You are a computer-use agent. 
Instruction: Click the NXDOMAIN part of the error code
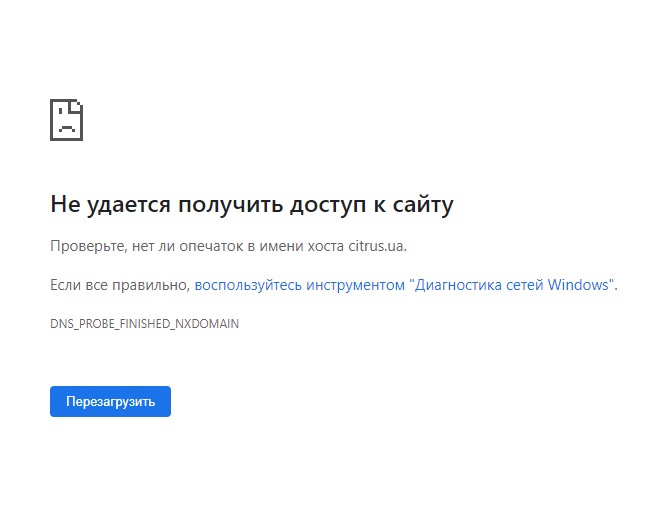tap(210, 324)
